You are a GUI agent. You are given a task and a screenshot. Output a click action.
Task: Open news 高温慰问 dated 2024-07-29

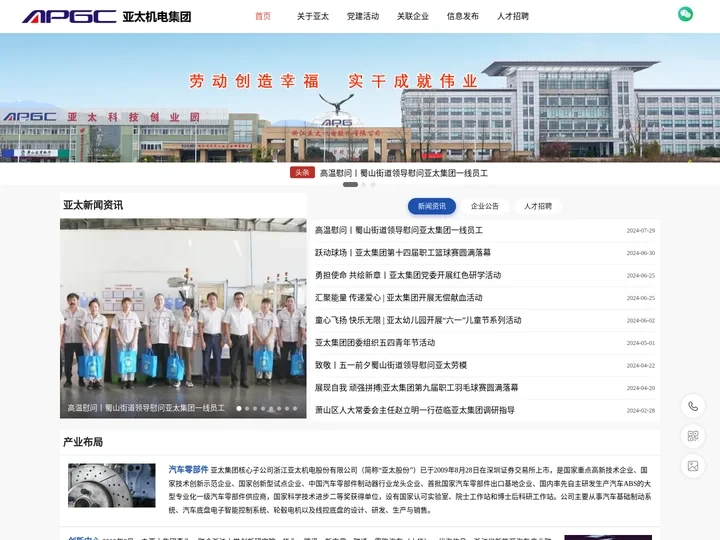[x=399, y=230]
